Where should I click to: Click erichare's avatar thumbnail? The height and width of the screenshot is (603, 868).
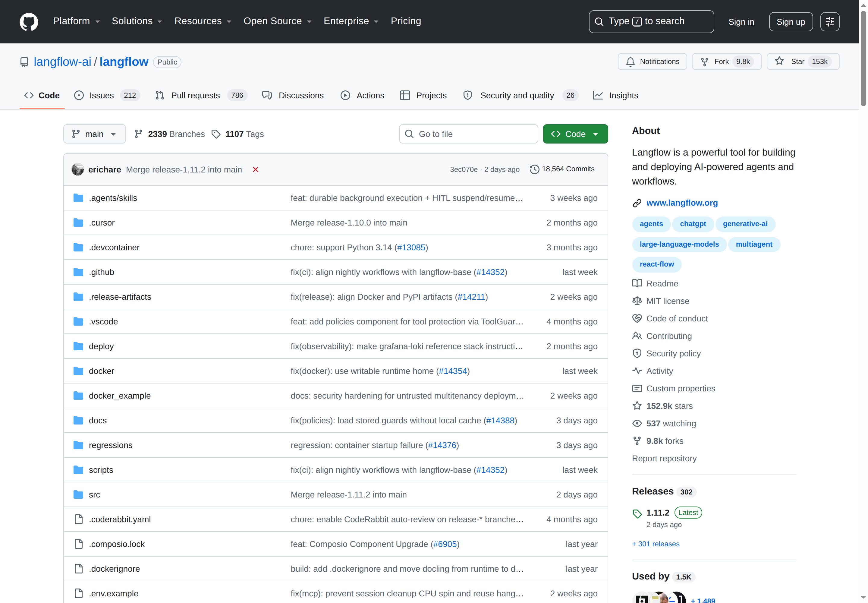(x=78, y=169)
